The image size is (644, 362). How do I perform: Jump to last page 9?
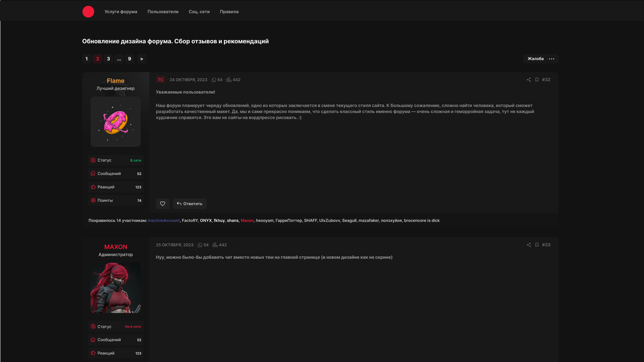click(129, 59)
